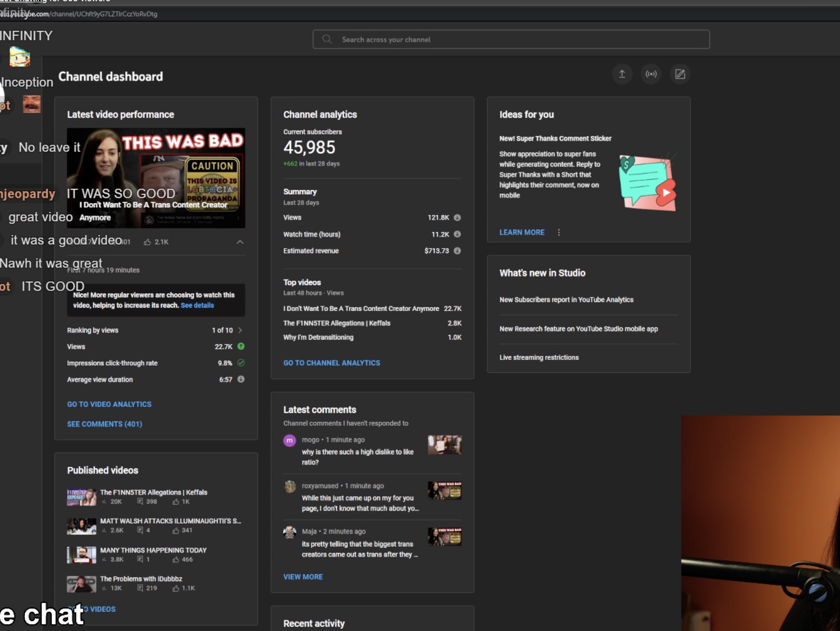
Task: Click video thumbnail beside Maja's comment
Action: pos(445,536)
